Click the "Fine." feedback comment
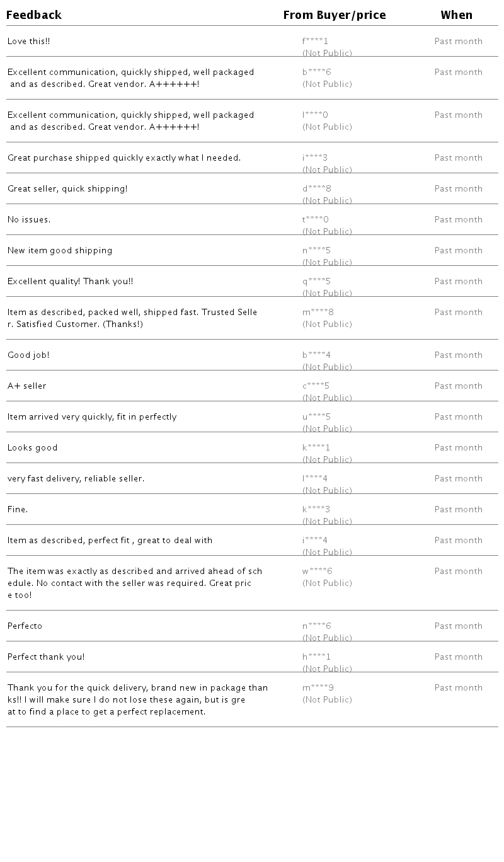 [x=18, y=510]
